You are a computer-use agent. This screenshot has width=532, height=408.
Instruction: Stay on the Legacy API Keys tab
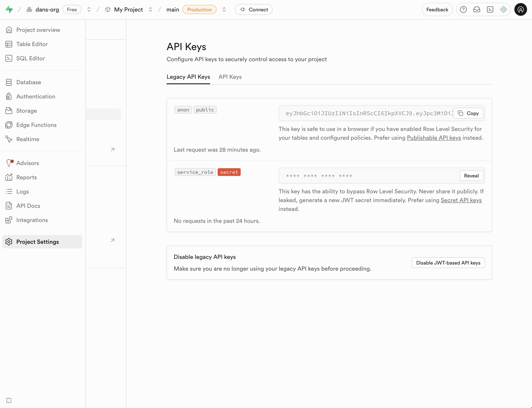188,77
